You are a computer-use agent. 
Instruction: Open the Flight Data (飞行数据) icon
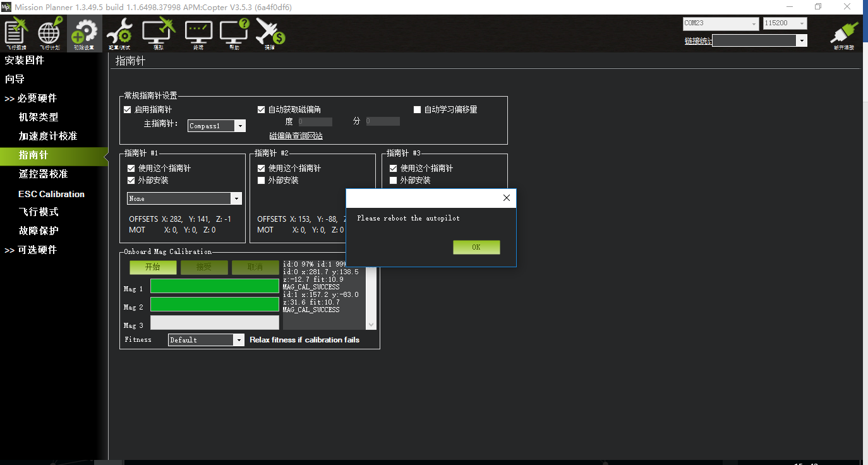click(x=16, y=33)
